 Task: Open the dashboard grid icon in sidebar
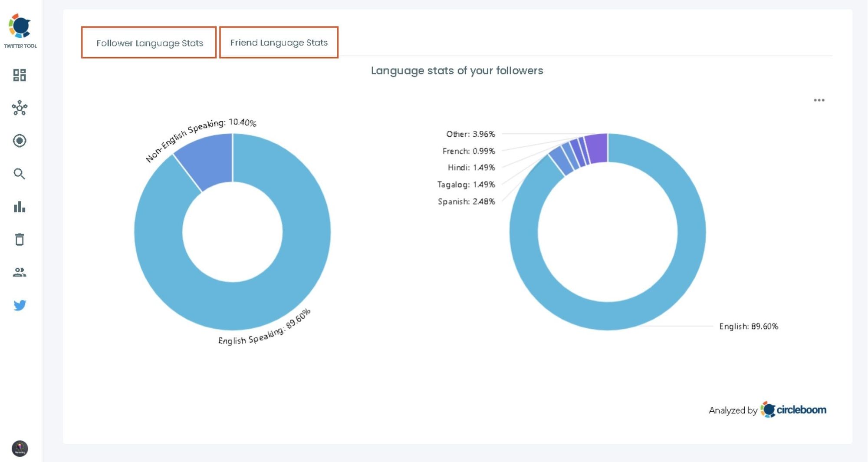(19, 75)
